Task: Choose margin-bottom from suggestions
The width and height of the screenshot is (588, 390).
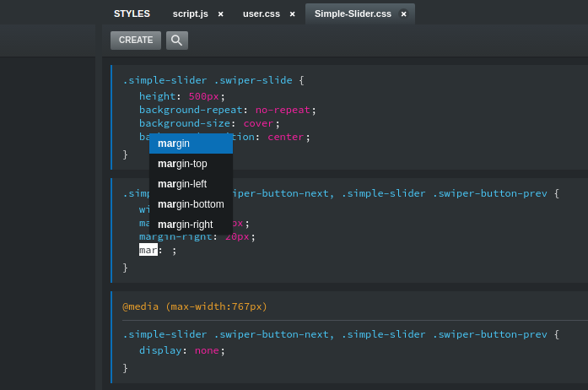Action: click(191, 204)
